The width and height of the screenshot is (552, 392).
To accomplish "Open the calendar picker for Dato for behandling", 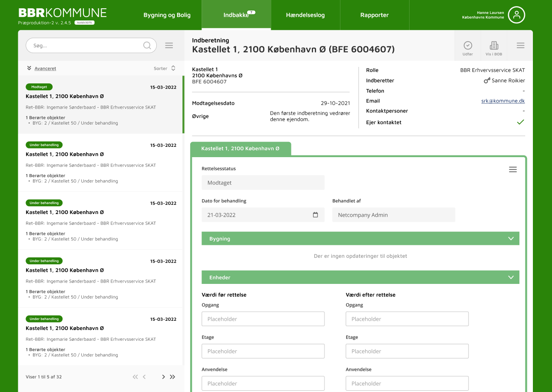I will click(x=315, y=215).
